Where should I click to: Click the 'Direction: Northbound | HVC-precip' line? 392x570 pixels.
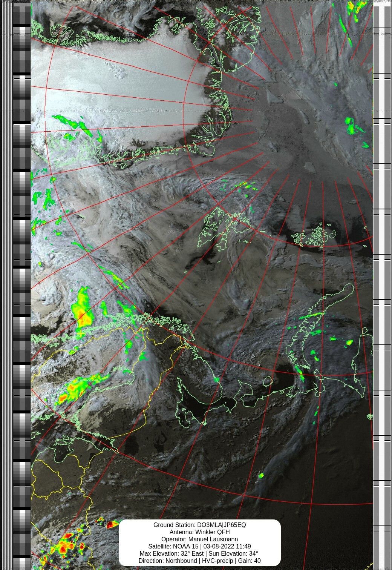pos(199,561)
